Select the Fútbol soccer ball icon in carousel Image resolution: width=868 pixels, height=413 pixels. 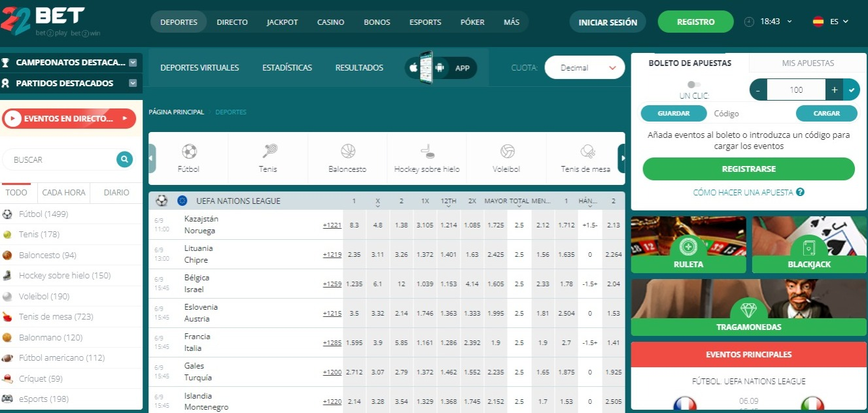tap(189, 152)
